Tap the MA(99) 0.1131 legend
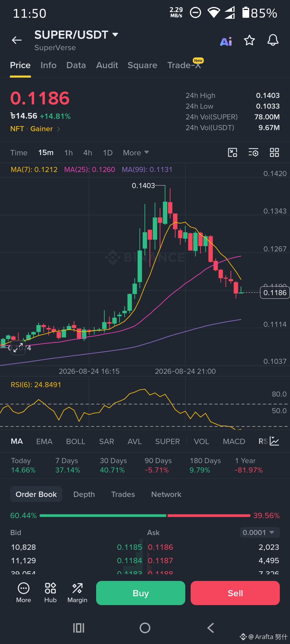 tap(147, 170)
